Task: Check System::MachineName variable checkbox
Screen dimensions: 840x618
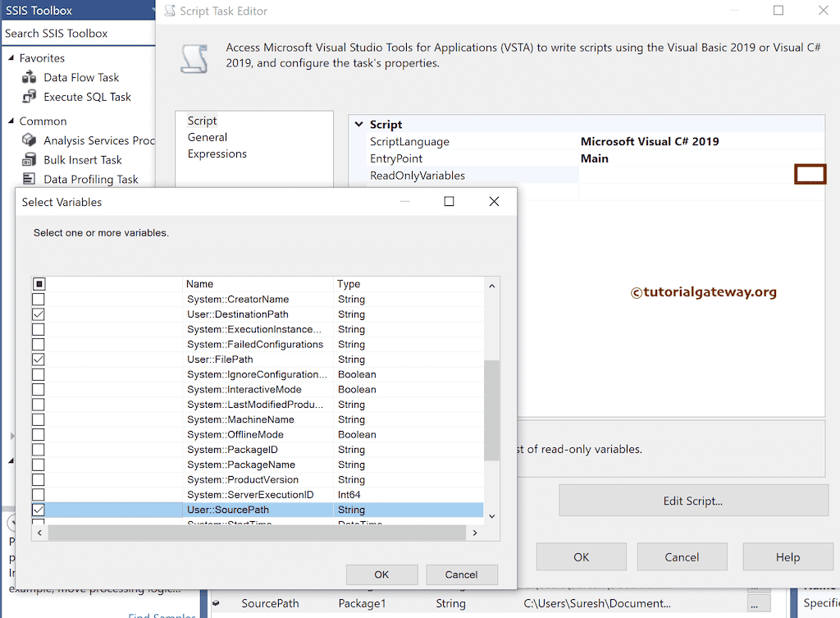Action: pyautogui.click(x=39, y=419)
